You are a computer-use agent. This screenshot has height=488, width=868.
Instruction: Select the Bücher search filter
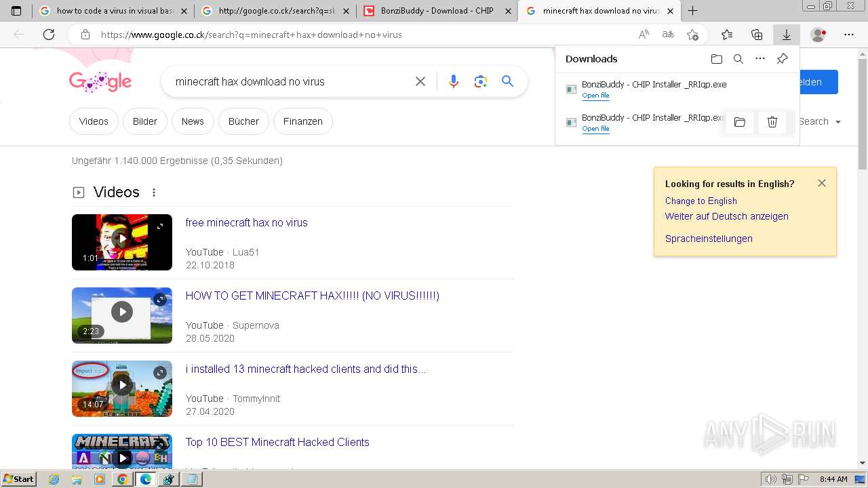(243, 121)
